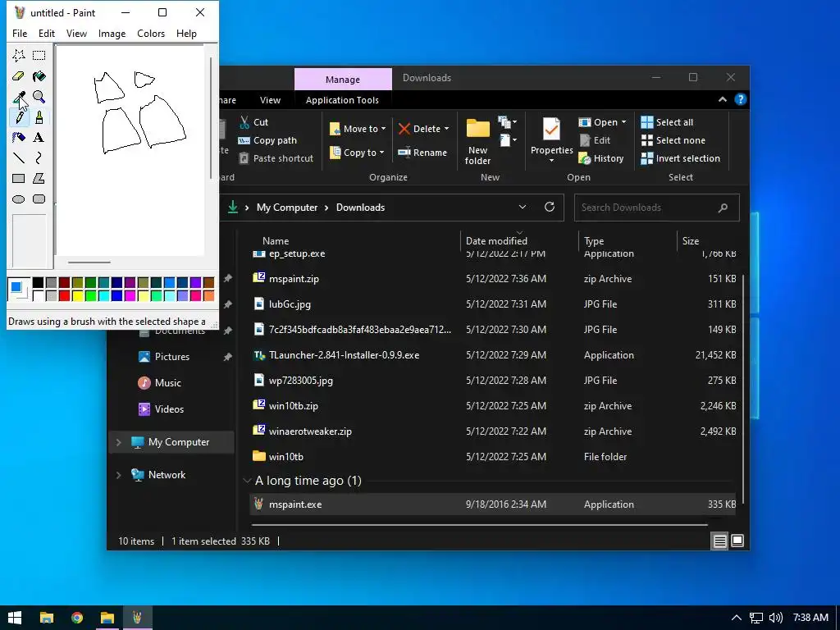
Task: Click Paste shortcut in Explorer ribbon
Action: 276,158
